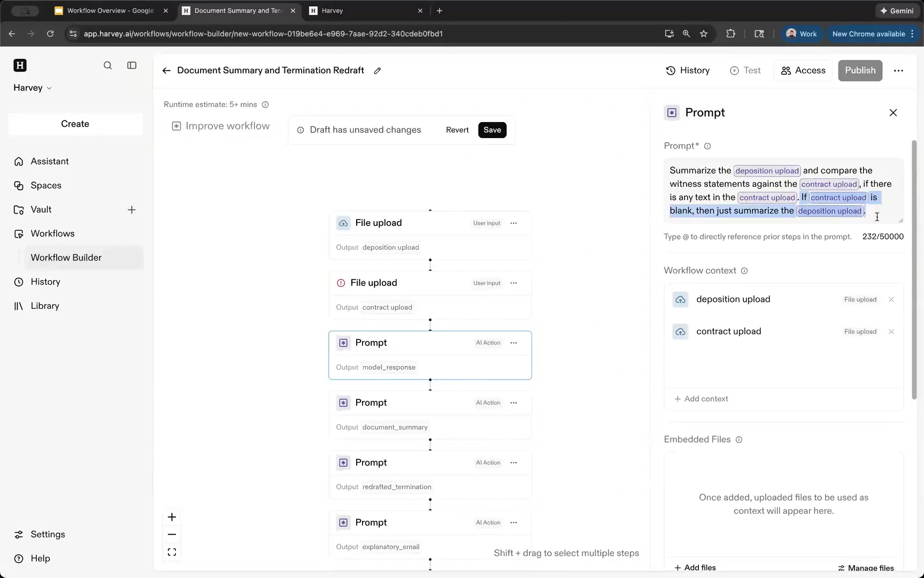Click the runtime estimate info icon
924x578 pixels.
266,105
